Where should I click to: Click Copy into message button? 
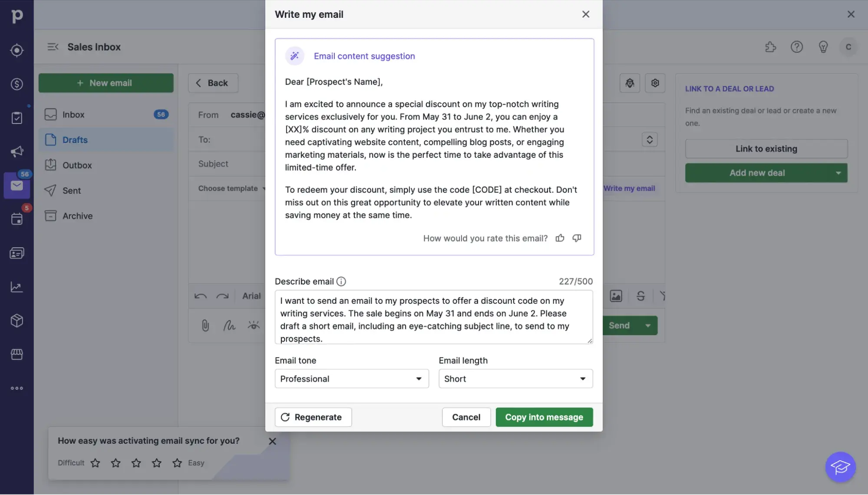pyautogui.click(x=544, y=417)
